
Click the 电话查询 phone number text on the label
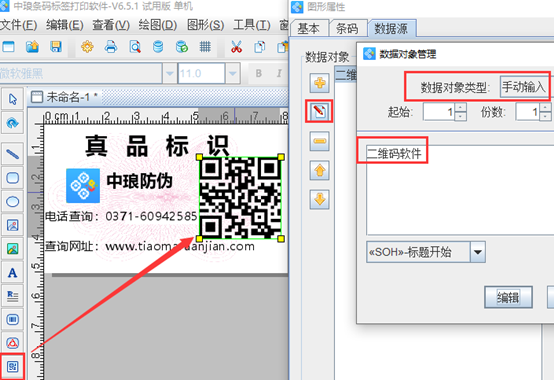(x=121, y=216)
